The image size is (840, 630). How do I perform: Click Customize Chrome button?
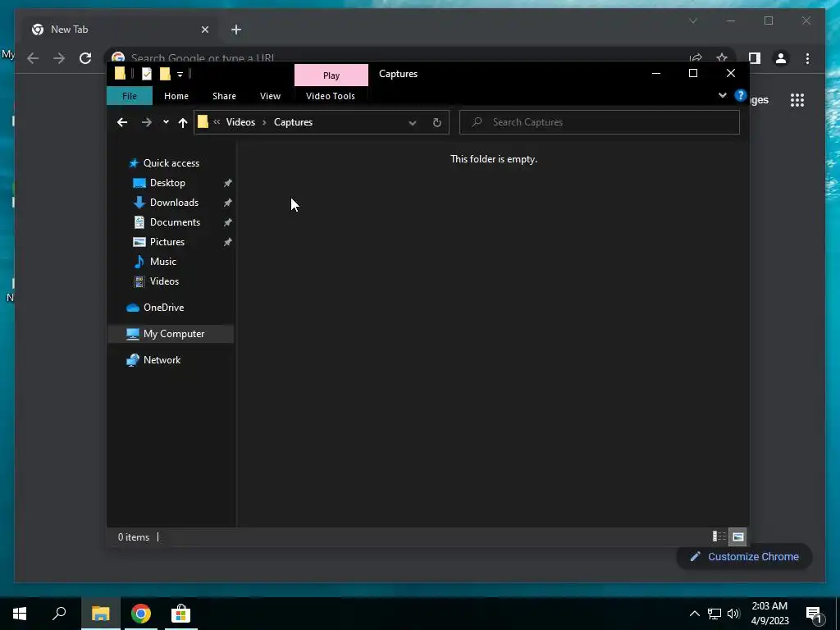coord(745,557)
